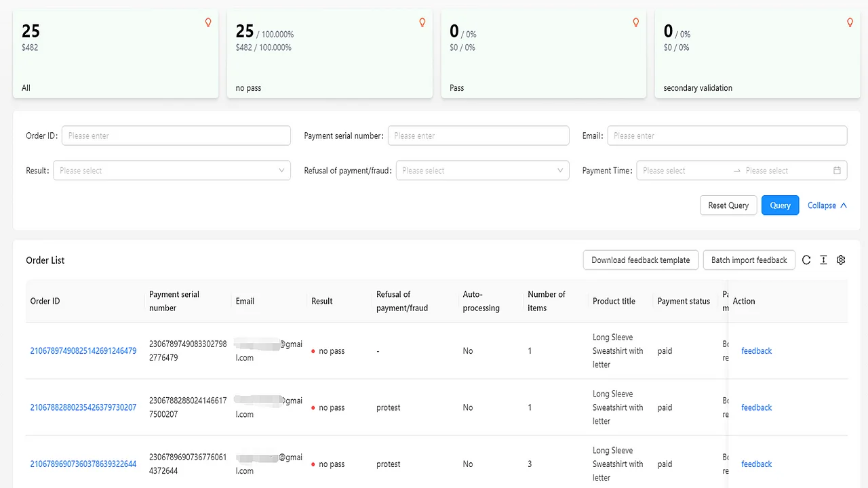Click Download feedback template button
Screen dimensions: 868x488
click(x=640, y=260)
